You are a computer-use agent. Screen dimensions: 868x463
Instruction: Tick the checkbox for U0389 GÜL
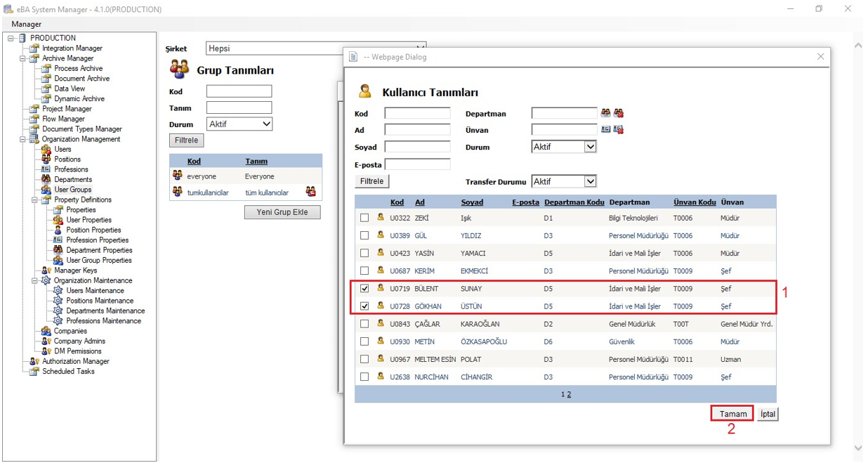click(364, 235)
